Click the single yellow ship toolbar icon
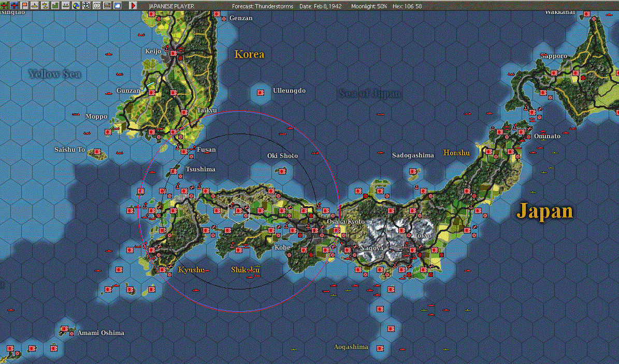The width and height of the screenshot is (619, 364). coord(35,6)
